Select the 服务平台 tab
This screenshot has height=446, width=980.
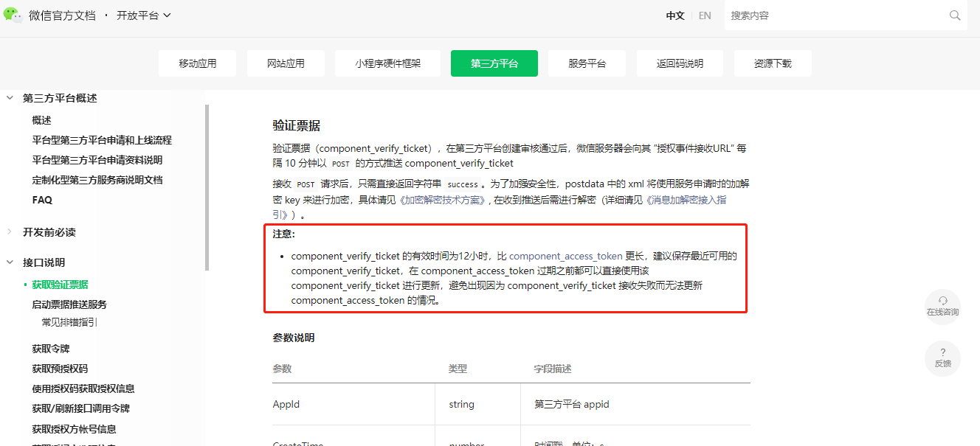click(x=587, y=63)
